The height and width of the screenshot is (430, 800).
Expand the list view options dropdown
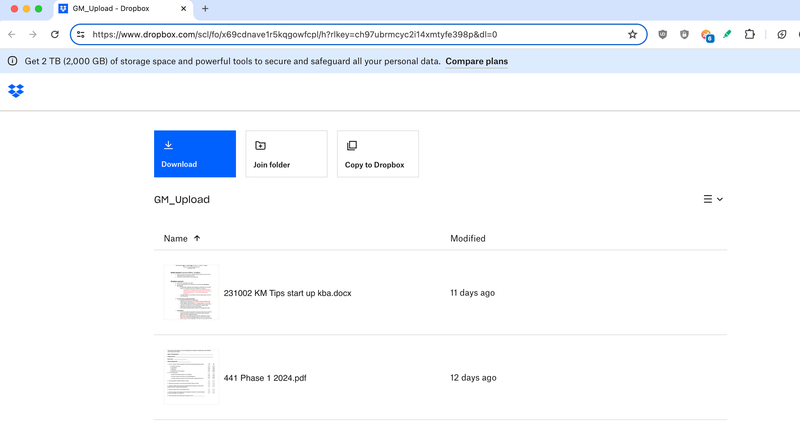(x=713, y=199)
